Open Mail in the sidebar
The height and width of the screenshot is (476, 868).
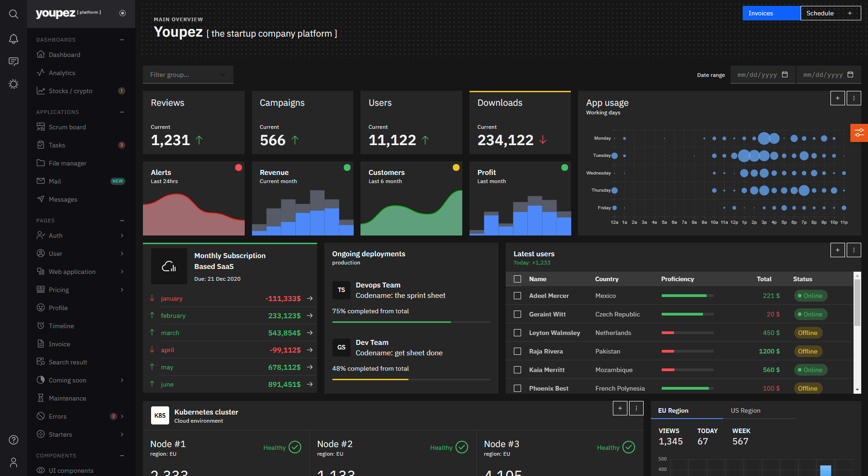81,181
